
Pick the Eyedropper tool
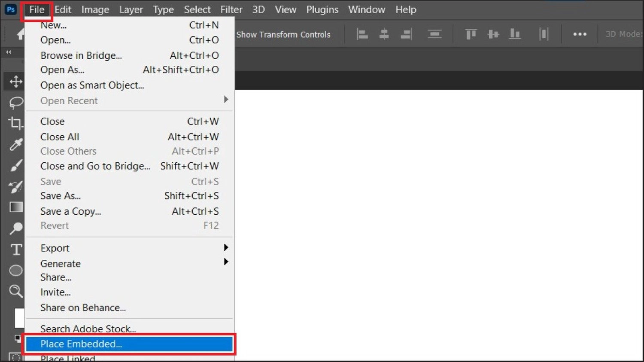(16, 144)
